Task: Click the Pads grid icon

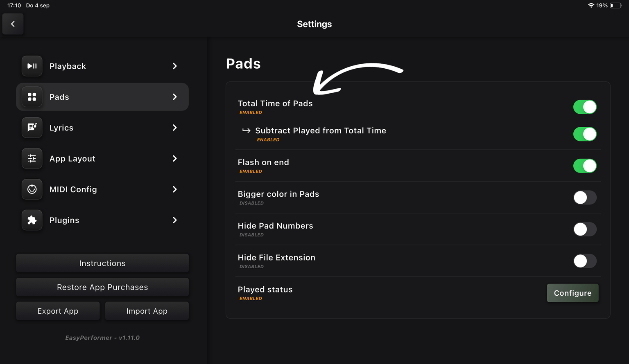Action: (x=32, y=97)
